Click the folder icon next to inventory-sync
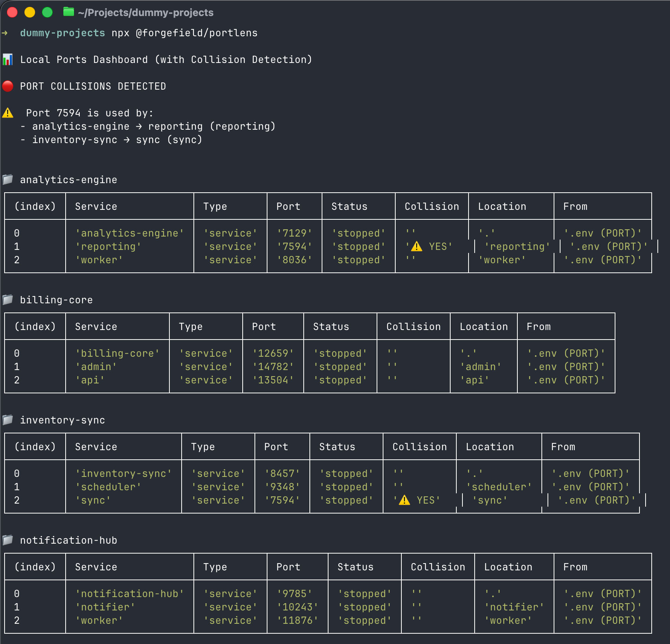The width and height of the screenshot is (670, 644). [x=8, y=420]
